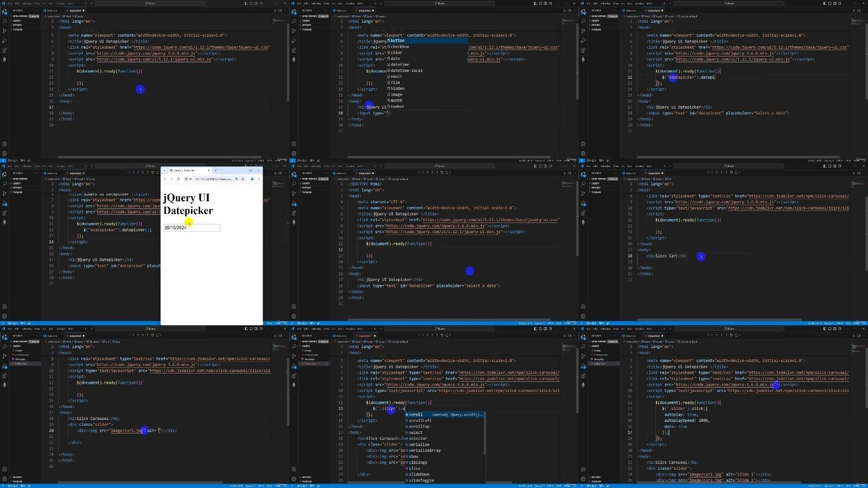
Task: Click Chrome's back navigation arrow
Action: pyautogui.click(x=165, y=179)
